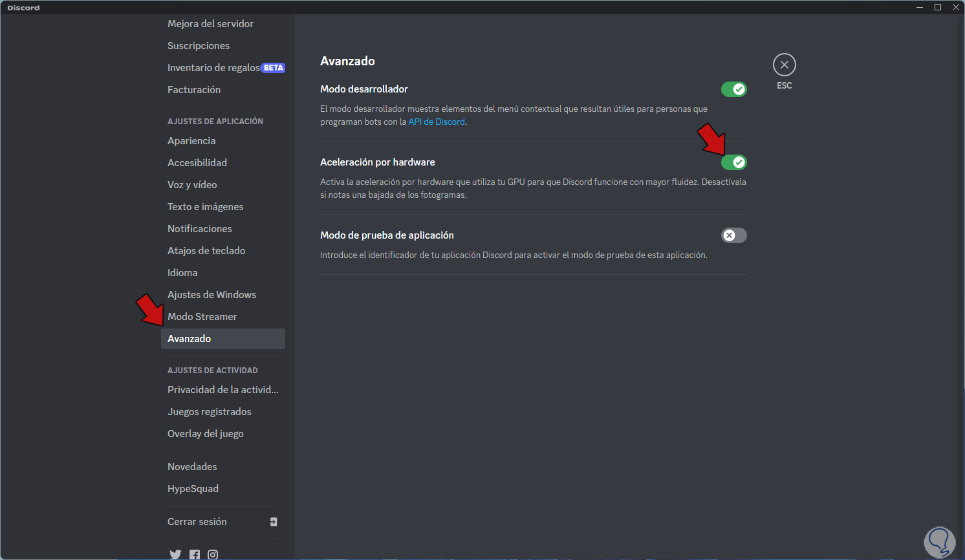
Task: Open the Apariencia settings section
Action: 191,141
